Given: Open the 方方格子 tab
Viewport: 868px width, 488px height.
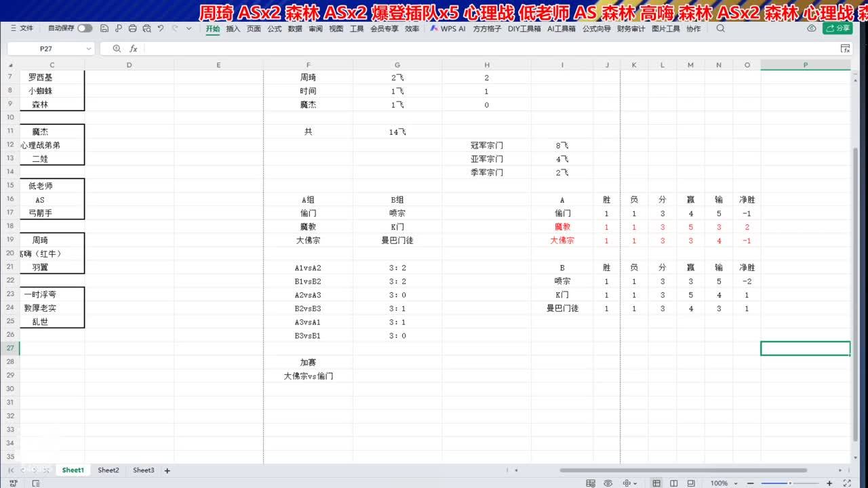Looking at the screenshot, I should pyautogui.click(x=488, y=29).
